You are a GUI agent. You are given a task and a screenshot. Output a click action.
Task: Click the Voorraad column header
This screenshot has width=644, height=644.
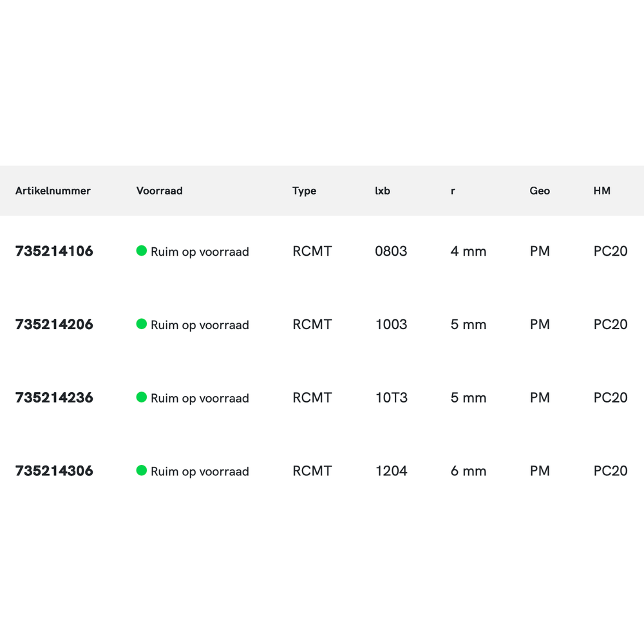click(159, 191)
